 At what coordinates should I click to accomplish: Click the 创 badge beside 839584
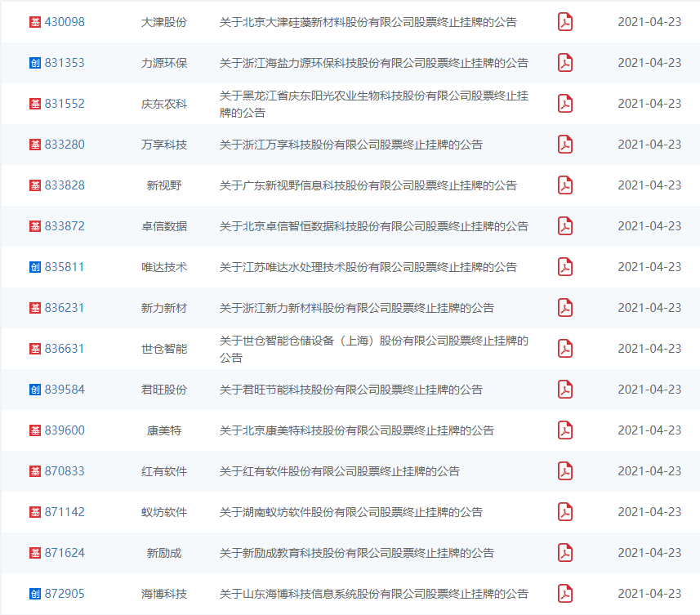(35, 390)
